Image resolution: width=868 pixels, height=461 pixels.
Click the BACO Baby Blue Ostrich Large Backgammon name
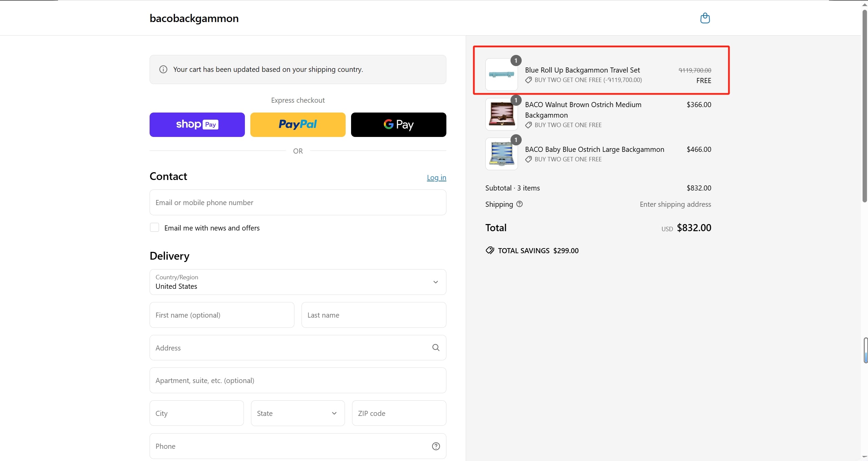tap(595, 149)
